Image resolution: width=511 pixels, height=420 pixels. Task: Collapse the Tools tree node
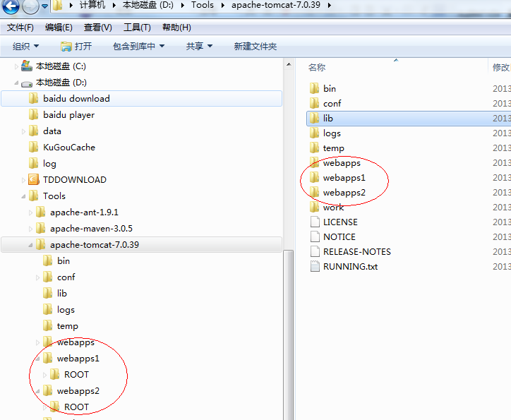point(23,196)
